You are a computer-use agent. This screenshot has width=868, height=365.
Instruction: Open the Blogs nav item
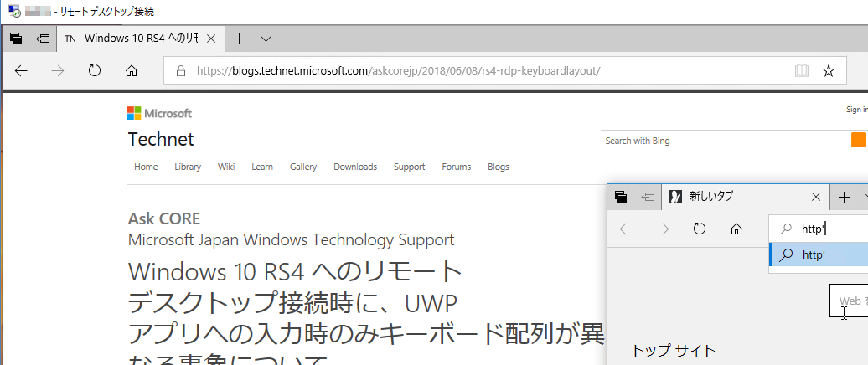click(499, 167)
